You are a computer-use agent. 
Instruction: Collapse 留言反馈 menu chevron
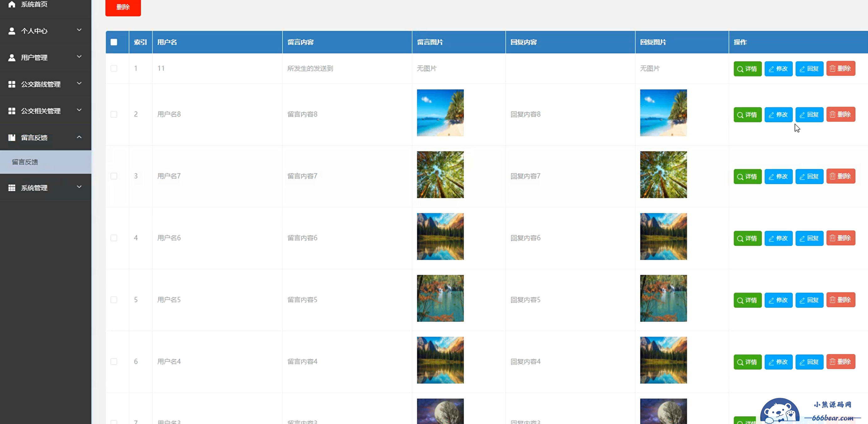tap(79, 137)
